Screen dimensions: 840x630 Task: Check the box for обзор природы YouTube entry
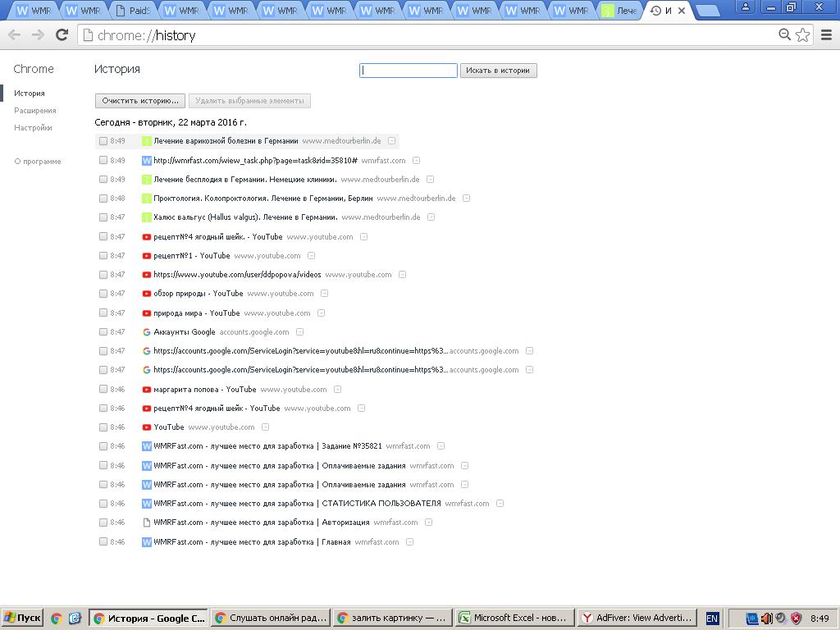coord(103,294)
